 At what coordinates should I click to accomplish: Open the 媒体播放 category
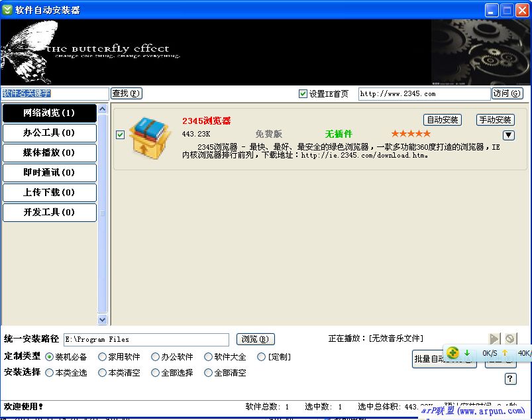(x=49, y=153)
